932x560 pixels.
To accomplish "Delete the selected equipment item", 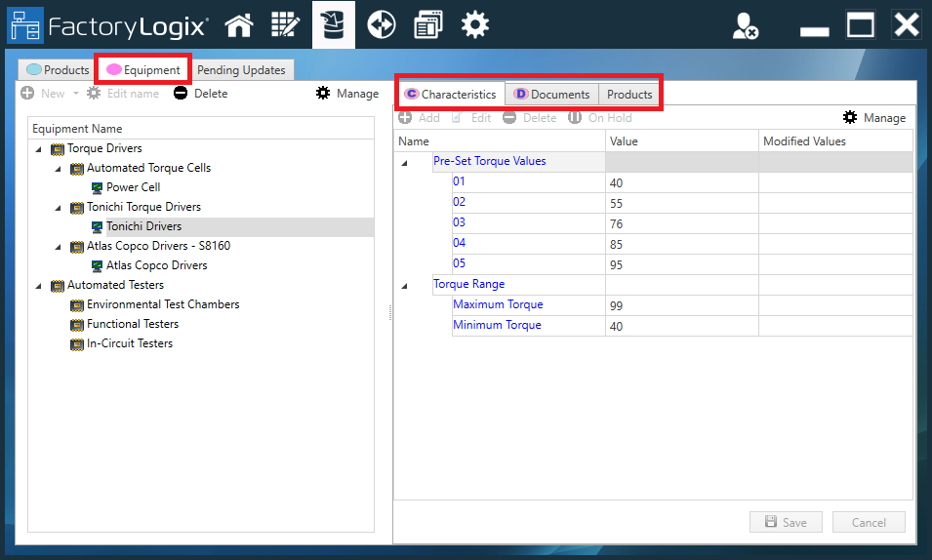I will pos(201,94).
